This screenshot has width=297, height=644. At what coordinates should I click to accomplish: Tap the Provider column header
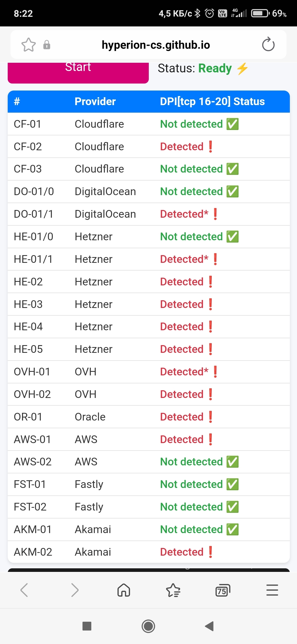tap(95, 102)
